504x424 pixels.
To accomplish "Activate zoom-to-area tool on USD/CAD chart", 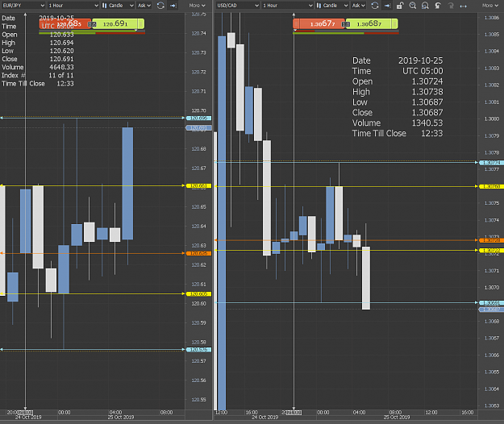I will pos(425,5).
